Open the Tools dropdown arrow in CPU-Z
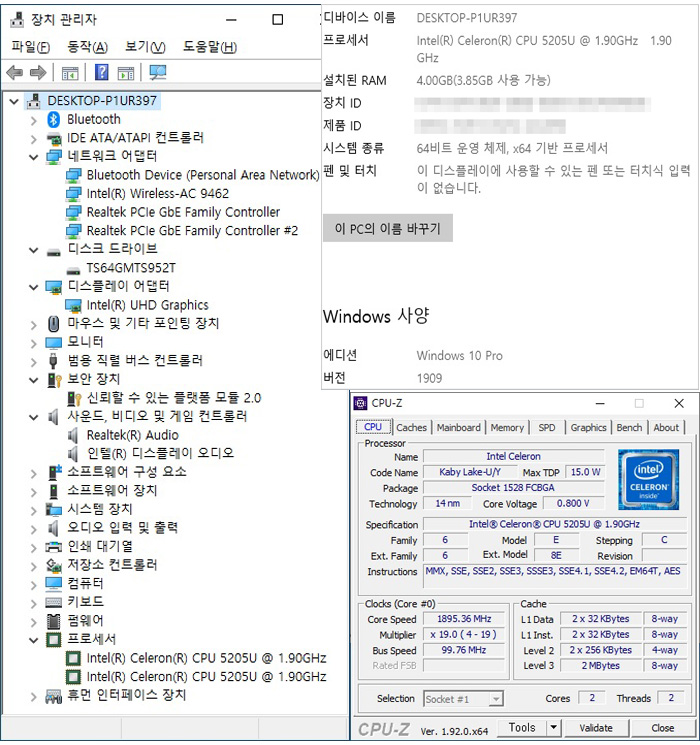Screen dimensions: 700x745 (553, 727)
